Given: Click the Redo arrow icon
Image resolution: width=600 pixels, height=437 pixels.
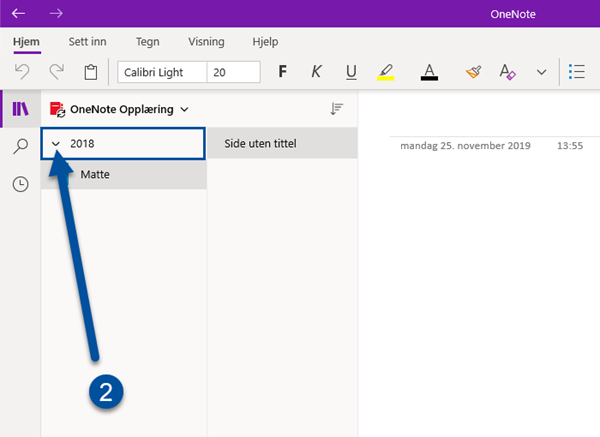Looking at the screenshot, I should click(x=57, y=72).
